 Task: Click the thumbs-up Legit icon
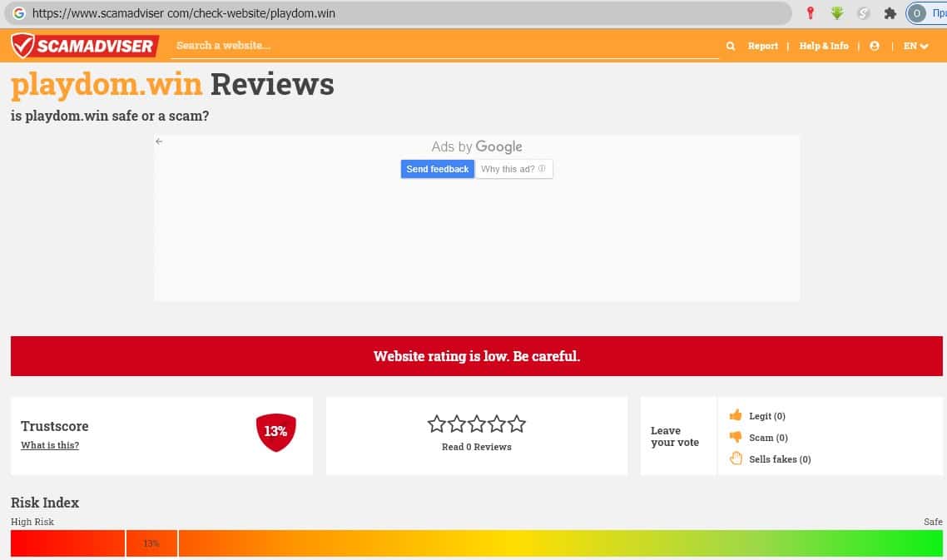click(735, 415)
